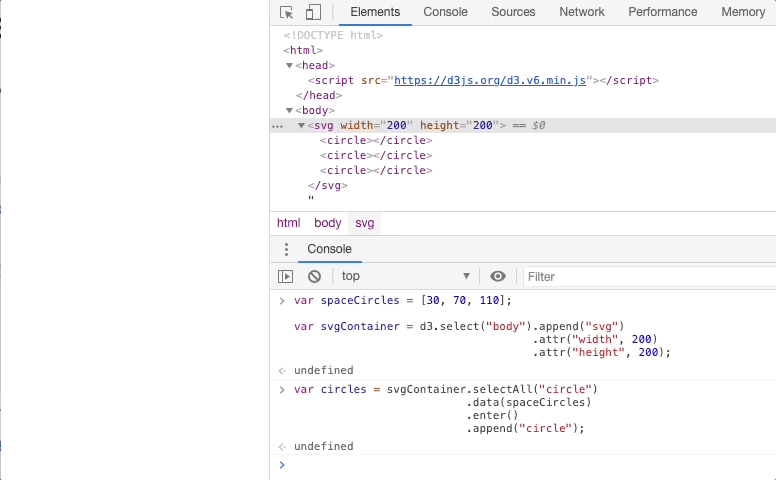The height and width of the screenshot is (480, 776).
Task: Select the third circle element row
Action: [376, 170]
